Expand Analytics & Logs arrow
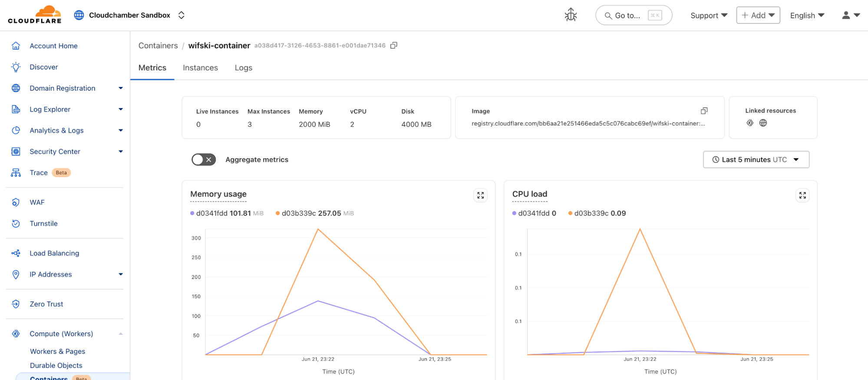 (x=121, y=130)
